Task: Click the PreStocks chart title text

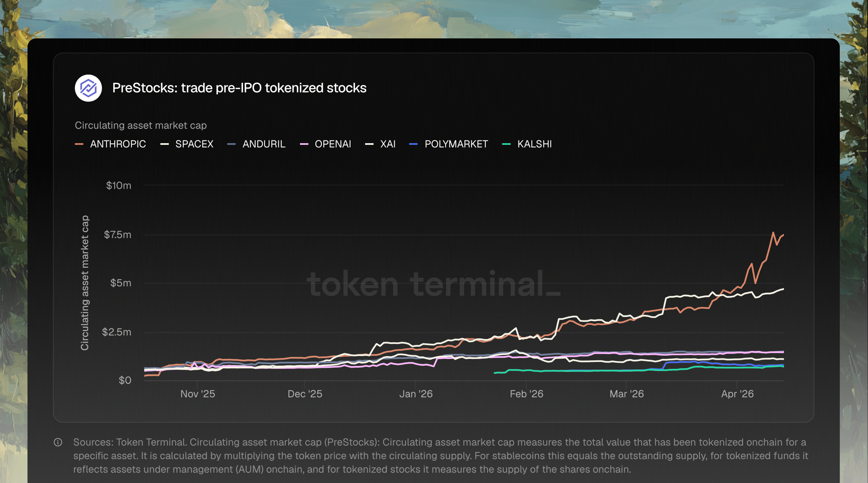Action: pyautogui.click(x=239, y=88)
